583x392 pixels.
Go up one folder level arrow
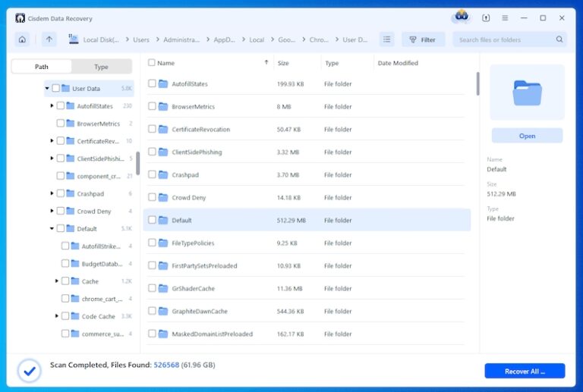point(49,39)
